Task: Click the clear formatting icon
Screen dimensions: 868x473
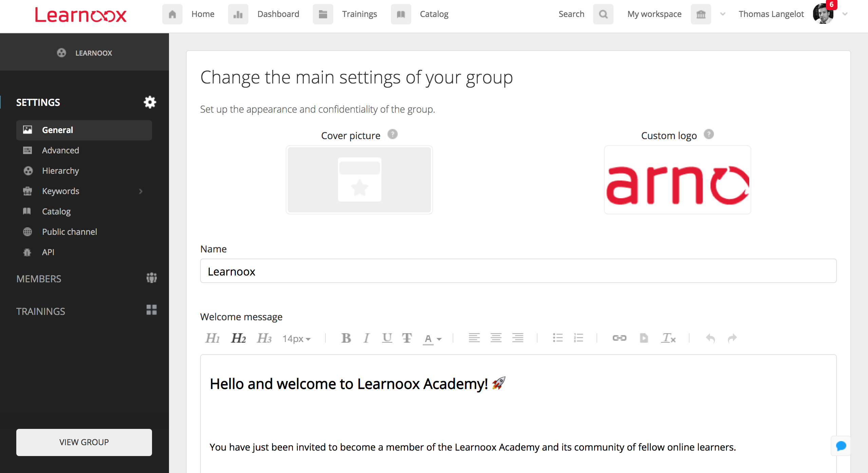Action: [668, 338]
